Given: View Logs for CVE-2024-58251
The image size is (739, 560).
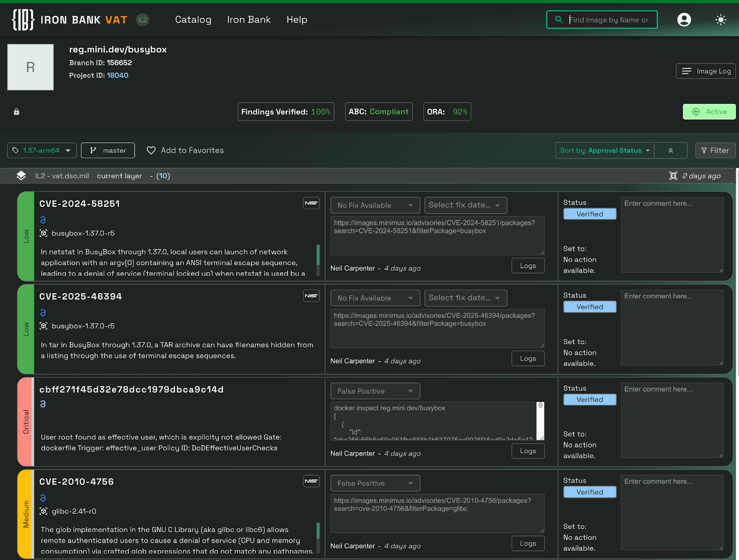Looking at the screenshot, I should (528, 266).
